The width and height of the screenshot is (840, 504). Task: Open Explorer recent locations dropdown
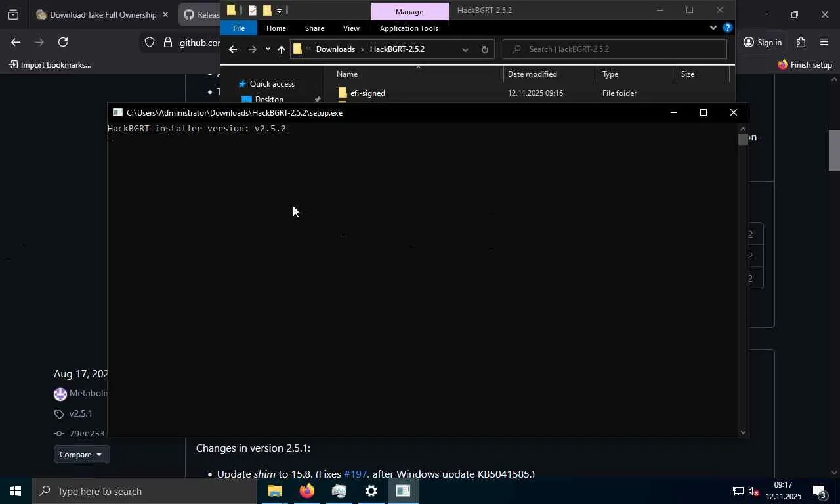[268, 49]
